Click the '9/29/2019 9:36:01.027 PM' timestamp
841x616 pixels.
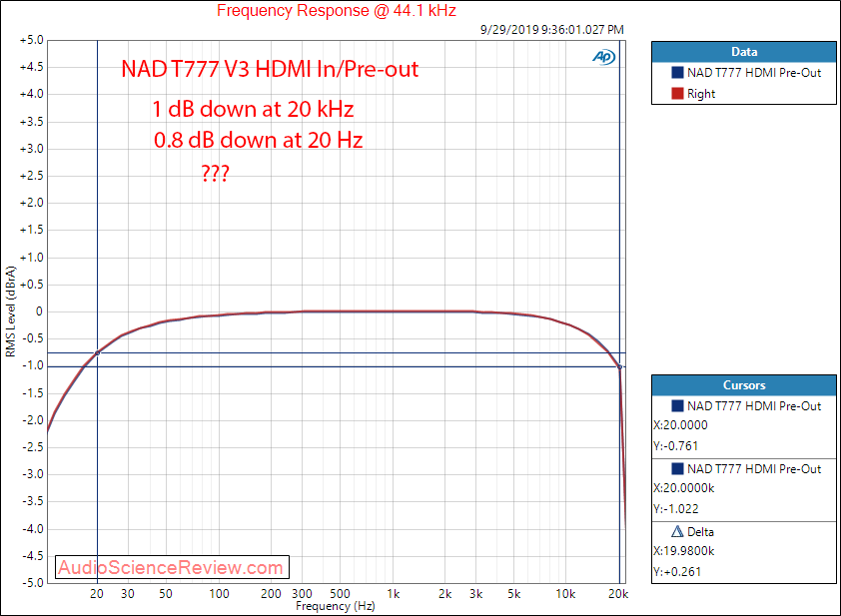(552, 30)
